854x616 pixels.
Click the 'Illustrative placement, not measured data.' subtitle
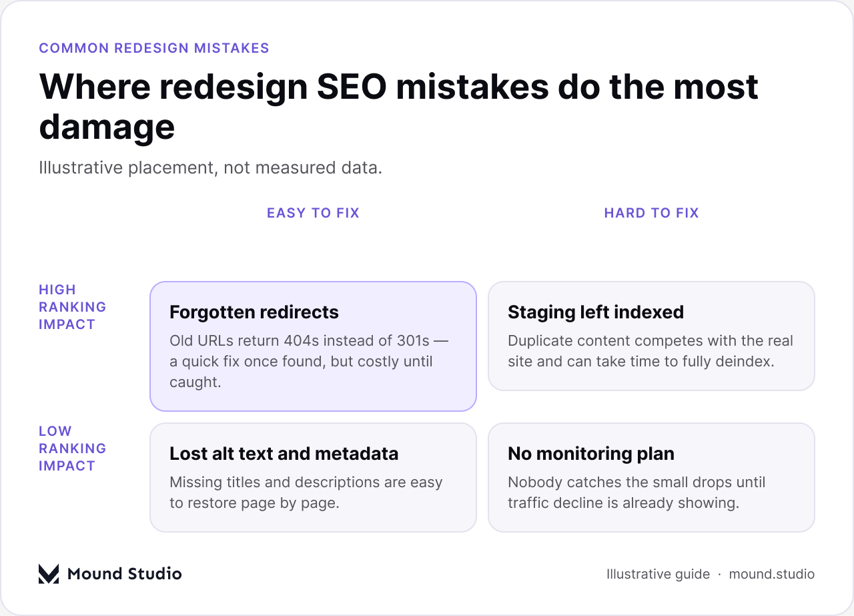point(211,168)
